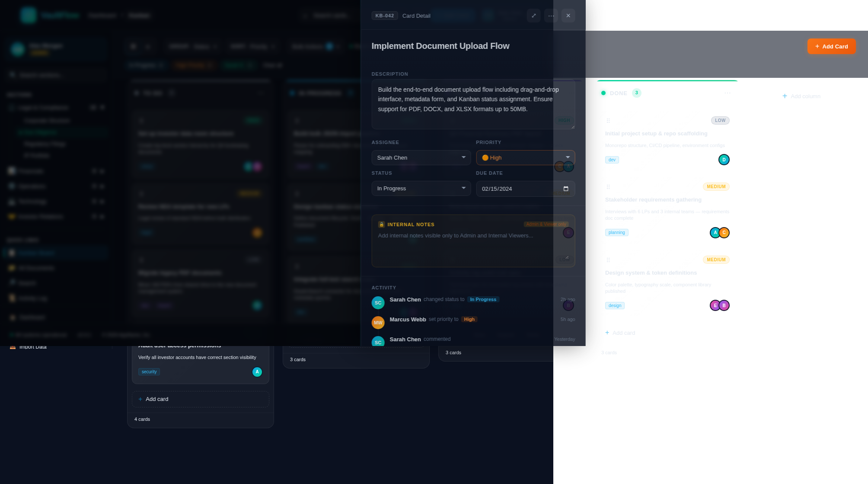Expand the card detail panel to fullscreen
868x484 pixels.
click(533, 16)
